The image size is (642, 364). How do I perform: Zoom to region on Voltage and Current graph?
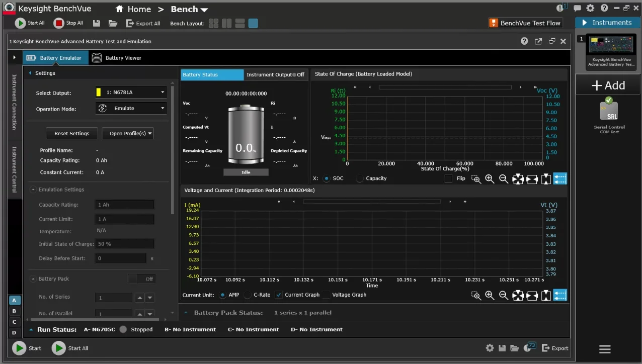coord(476,296)
